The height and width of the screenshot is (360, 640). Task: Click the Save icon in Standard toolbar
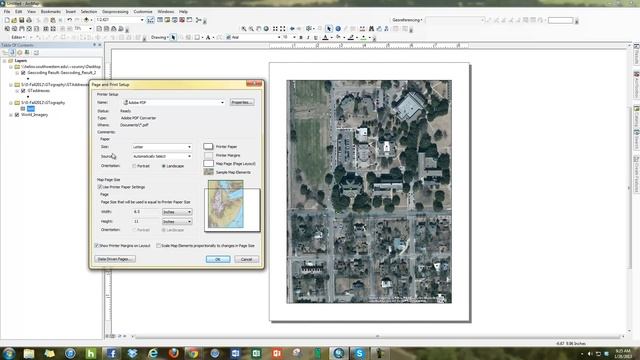pos(22,20)
